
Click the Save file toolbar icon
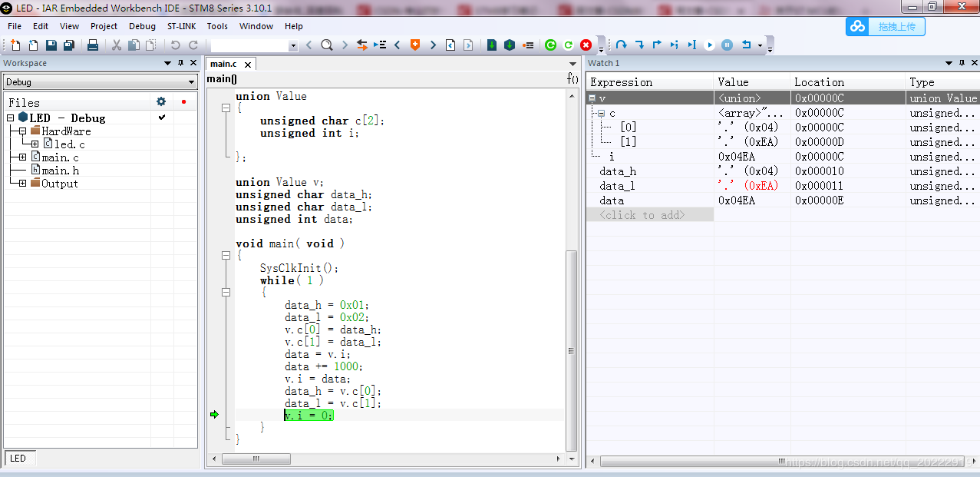coord(51,45)
